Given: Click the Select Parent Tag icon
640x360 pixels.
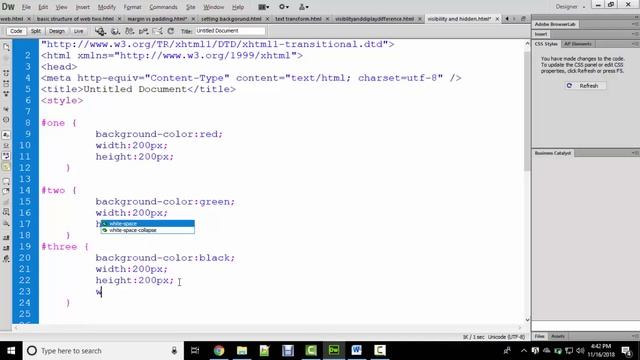Looking at the screenshot, I should [6, 109].
